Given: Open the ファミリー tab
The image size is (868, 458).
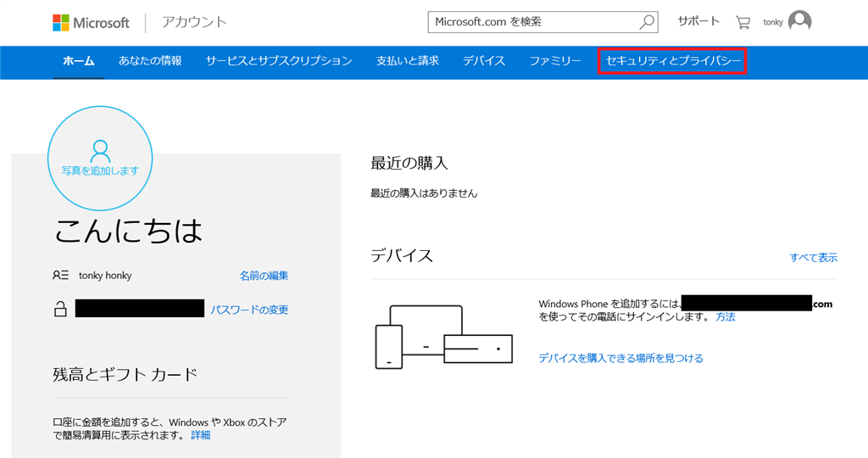Looking at the screenshot, I should click(555, 61).
